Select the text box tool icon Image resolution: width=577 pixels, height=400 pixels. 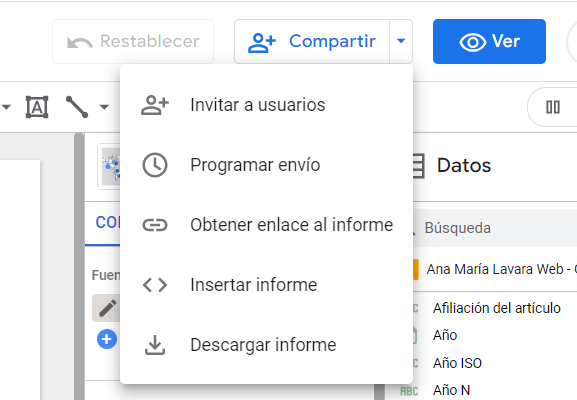tap(37, 107)
